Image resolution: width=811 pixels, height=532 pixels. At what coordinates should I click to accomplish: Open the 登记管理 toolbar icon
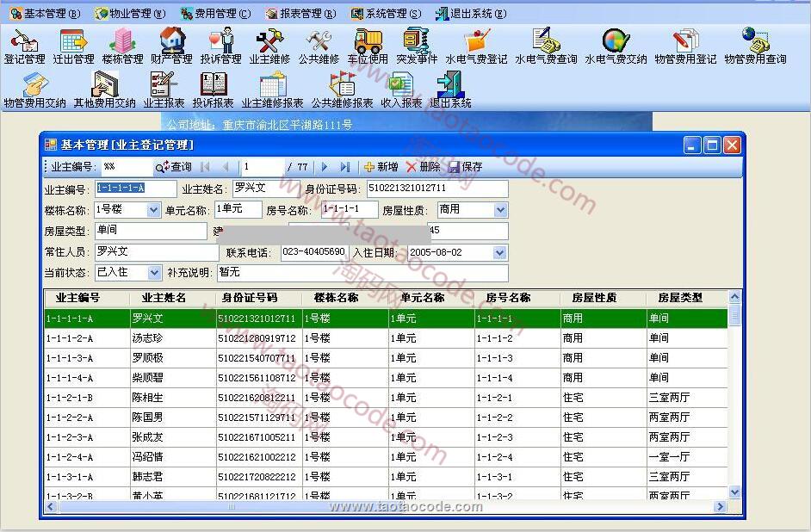coord(24,46)
